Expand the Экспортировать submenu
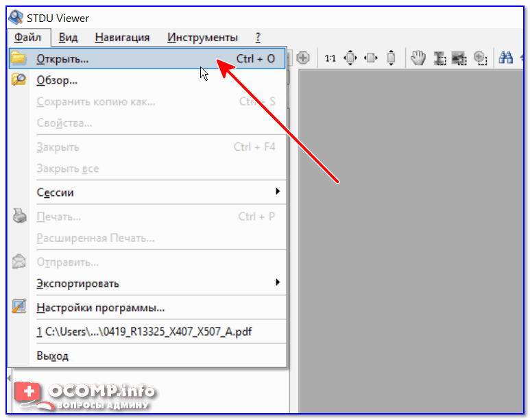The width and height of the screenshot is (530, 420). [x=147, y=283]
